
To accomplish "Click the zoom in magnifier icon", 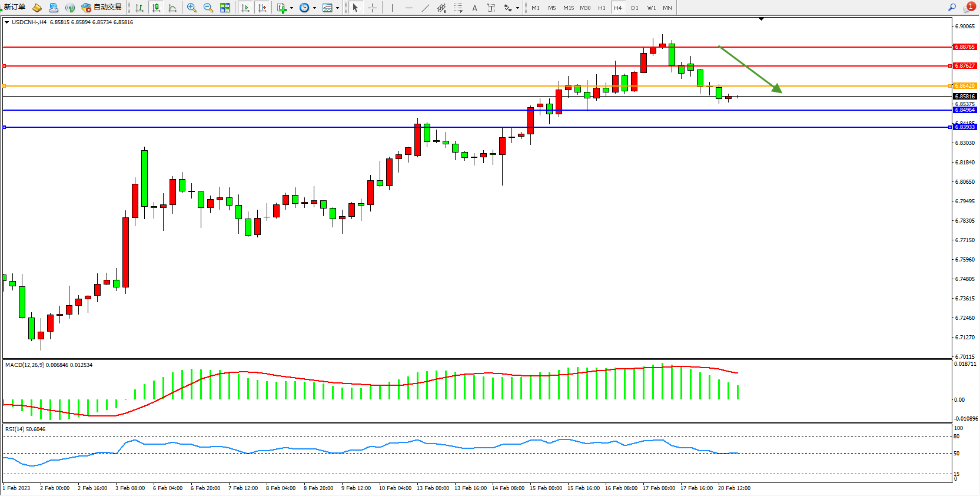I will (x=192, y=8).
